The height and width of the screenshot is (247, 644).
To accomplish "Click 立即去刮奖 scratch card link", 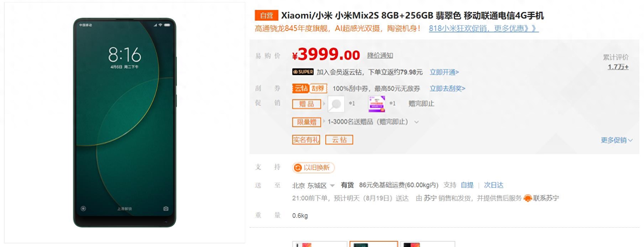I will pyautogui.click(x=447, y=89).
